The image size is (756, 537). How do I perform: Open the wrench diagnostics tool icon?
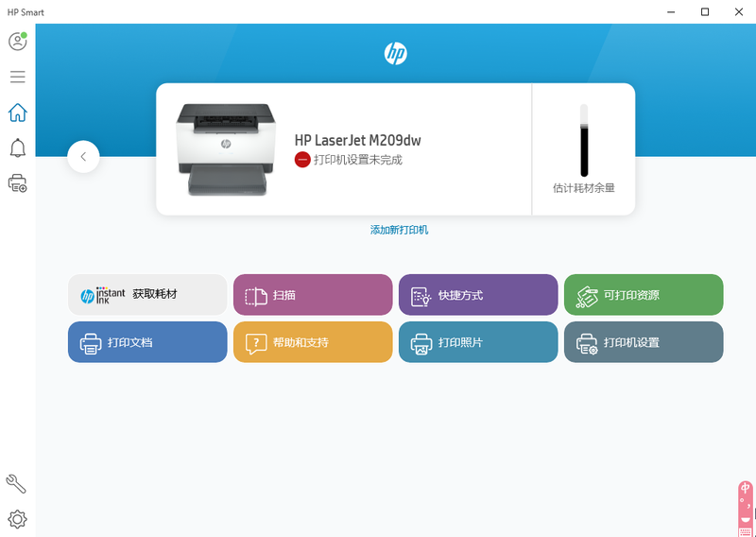[x=16, y=484]
